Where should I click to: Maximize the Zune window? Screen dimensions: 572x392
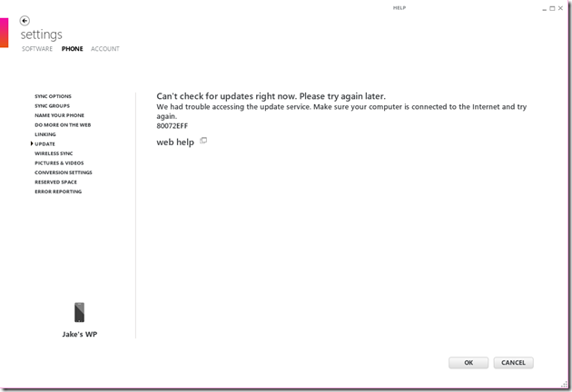[x=552, y=8]
